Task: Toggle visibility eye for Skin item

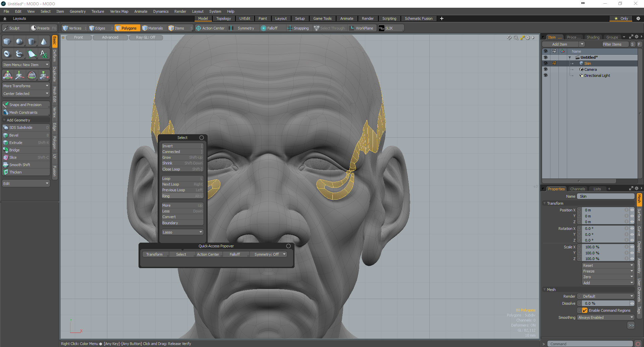Action: click(545, 63)
